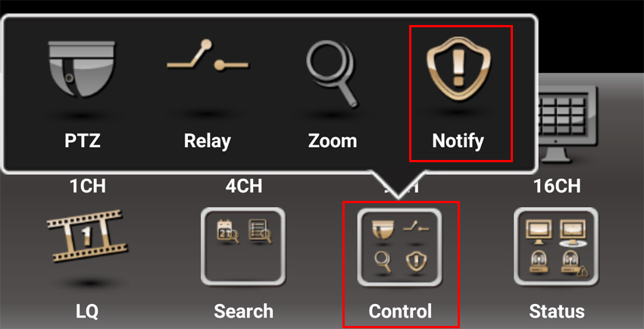Choose the Notify label in popup
The width and height of the screenshot is (644, 329).
pyautogui.click(x=458, y=142)
